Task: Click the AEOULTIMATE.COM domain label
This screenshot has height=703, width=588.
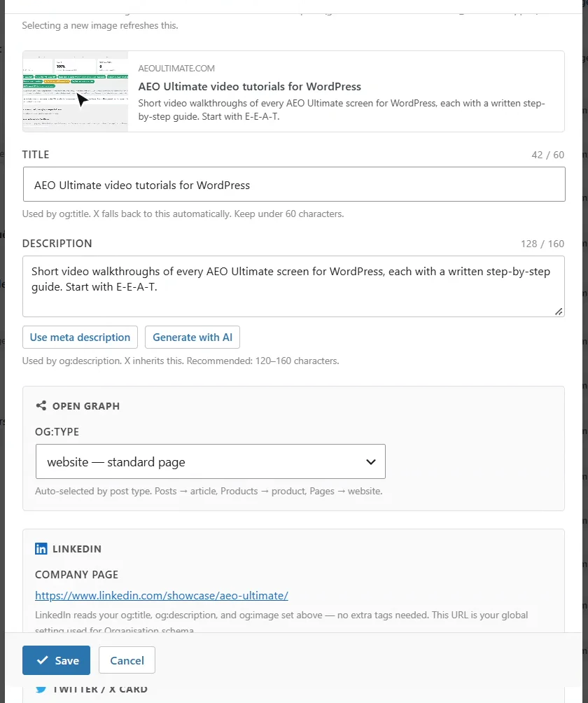Action: (176, 68)
